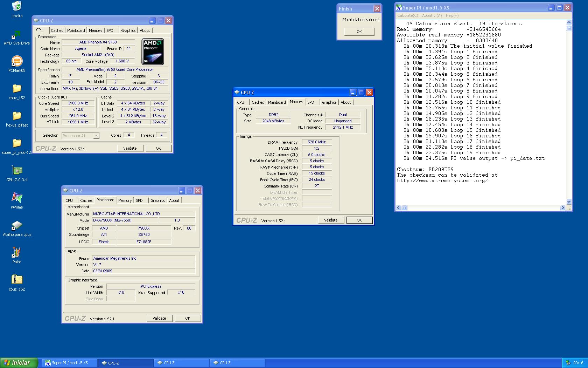The height and width of the screenshot is (368, 588).
Task: Click BIOS Version V1.7 field
Action: (143, 265)
